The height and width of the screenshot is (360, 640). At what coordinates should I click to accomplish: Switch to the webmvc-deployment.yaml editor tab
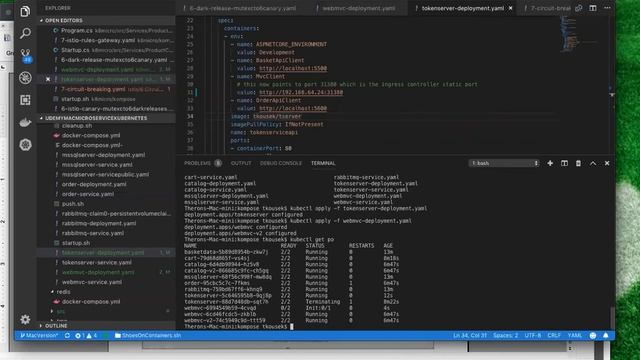(x=358, y=8)
